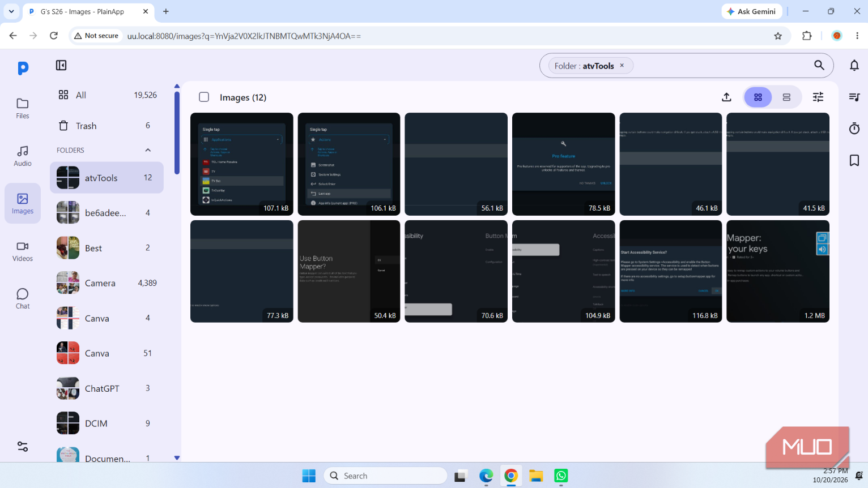Select the All images category
This screenshot has width=868, height=488.
[107, 95]
